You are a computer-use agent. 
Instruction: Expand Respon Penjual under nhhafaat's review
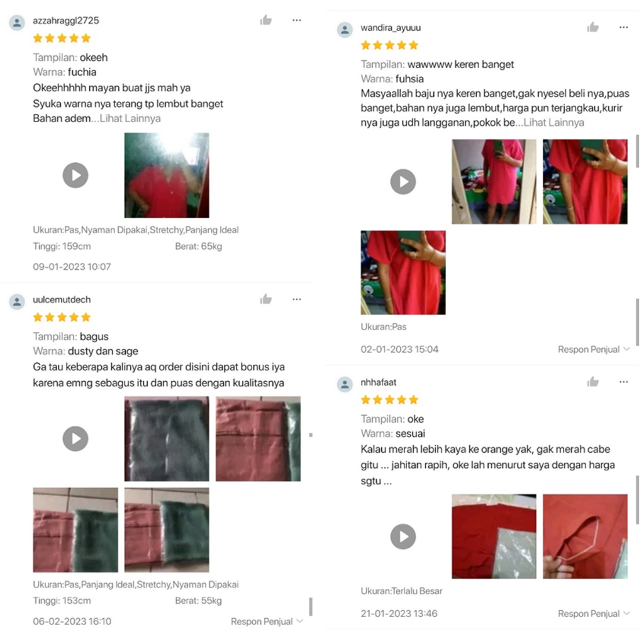[x=594, y=613]
